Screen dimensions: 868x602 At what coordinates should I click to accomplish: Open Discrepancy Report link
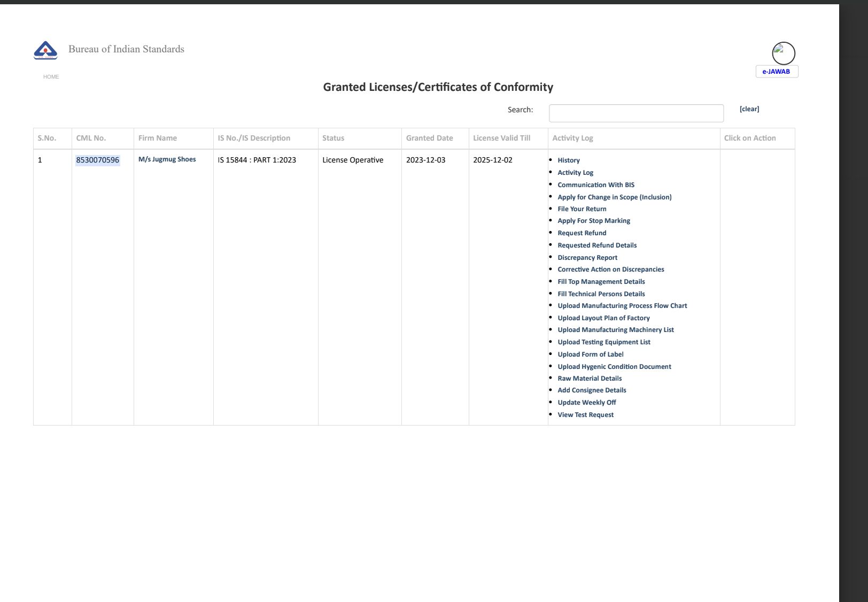pyautogui.click(x=587, y=258)
